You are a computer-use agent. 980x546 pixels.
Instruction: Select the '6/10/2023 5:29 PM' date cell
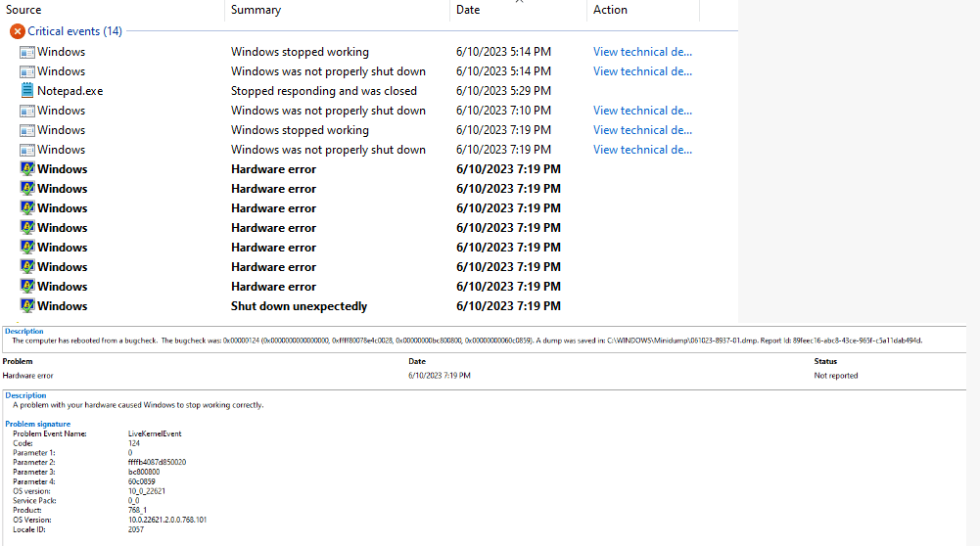click(x=504, y=91)
